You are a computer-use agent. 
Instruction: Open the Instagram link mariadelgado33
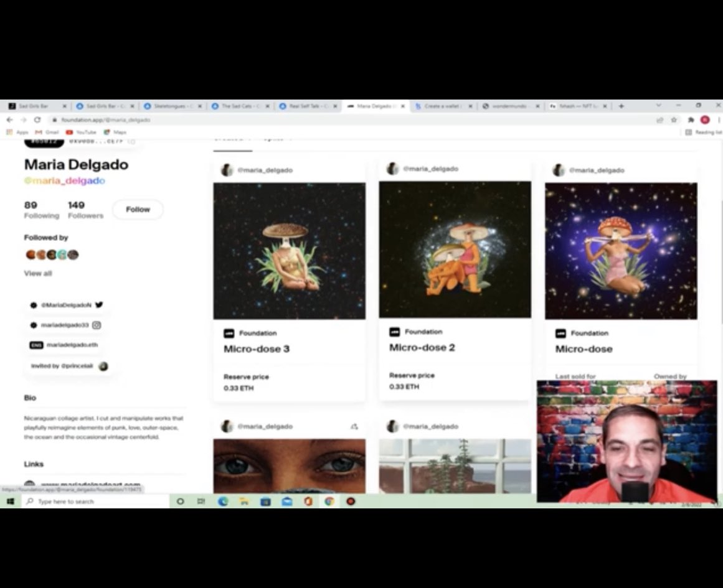(65, 325)
